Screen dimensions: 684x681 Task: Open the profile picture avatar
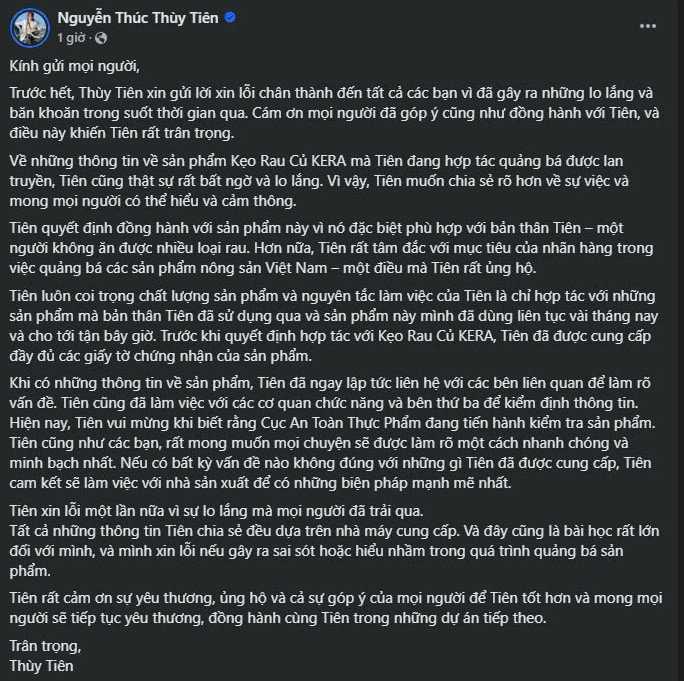coord(30,26)
